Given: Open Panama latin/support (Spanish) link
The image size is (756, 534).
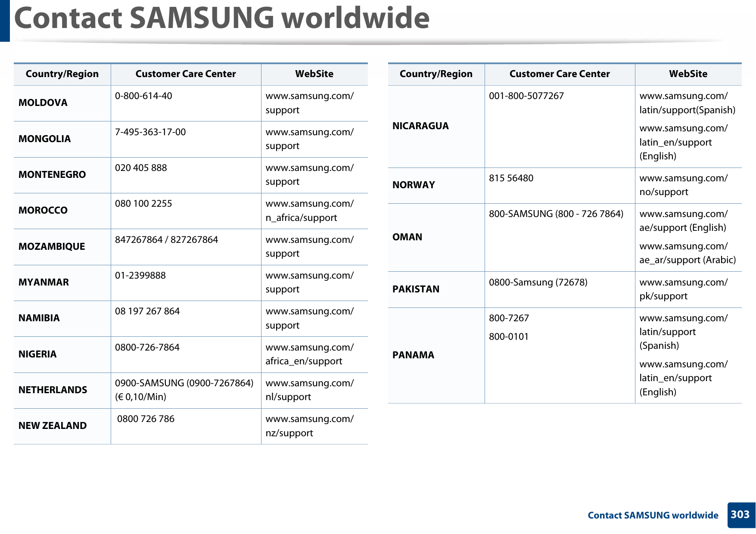Looking at the screenshot, I should point(683,332).
